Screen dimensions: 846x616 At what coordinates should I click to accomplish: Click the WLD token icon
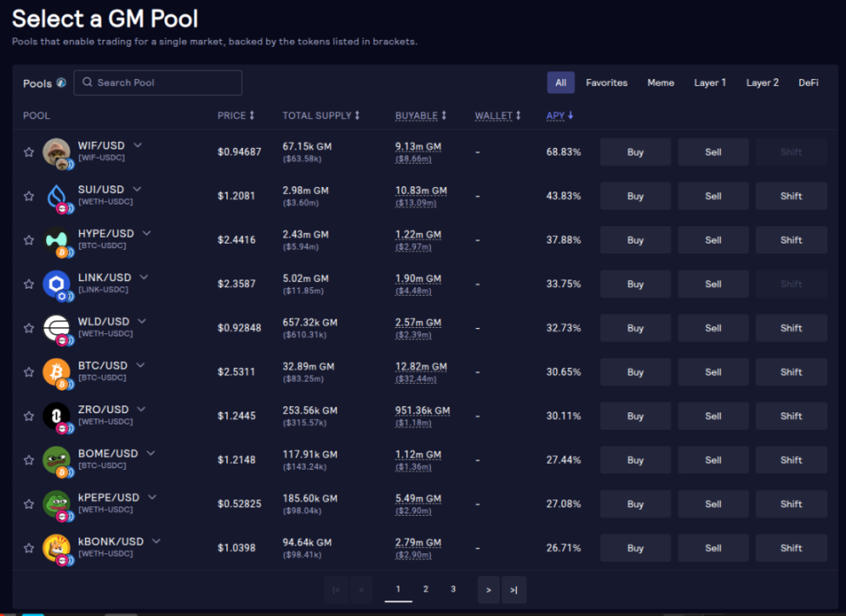(x=56, y=328)
